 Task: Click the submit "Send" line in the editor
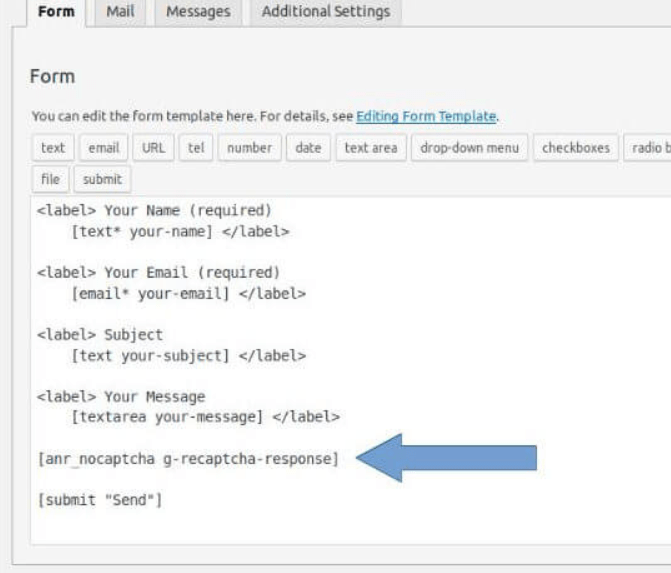point(100,499)
